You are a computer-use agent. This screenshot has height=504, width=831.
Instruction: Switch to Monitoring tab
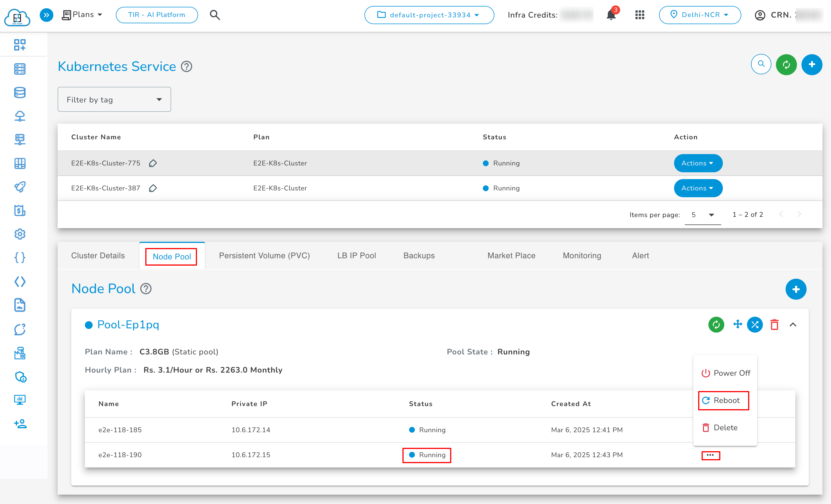(582, 255)
